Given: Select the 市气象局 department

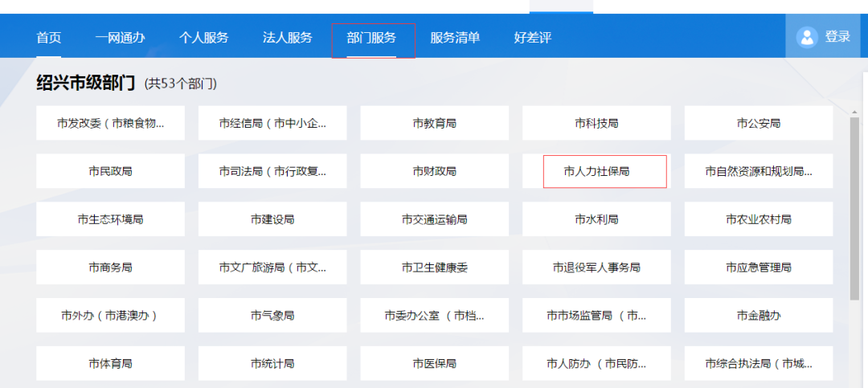Looking at the screenshot, I should click(273, 316).
